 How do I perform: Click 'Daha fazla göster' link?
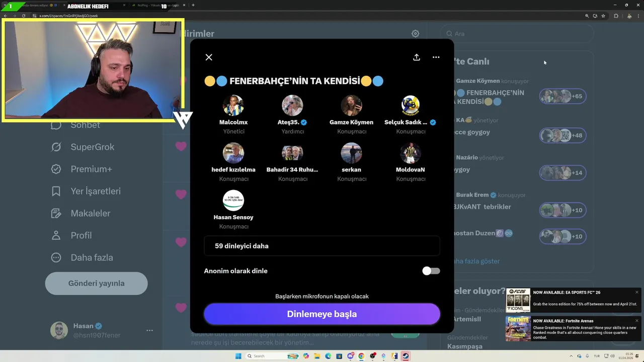[x=476, y=261]
